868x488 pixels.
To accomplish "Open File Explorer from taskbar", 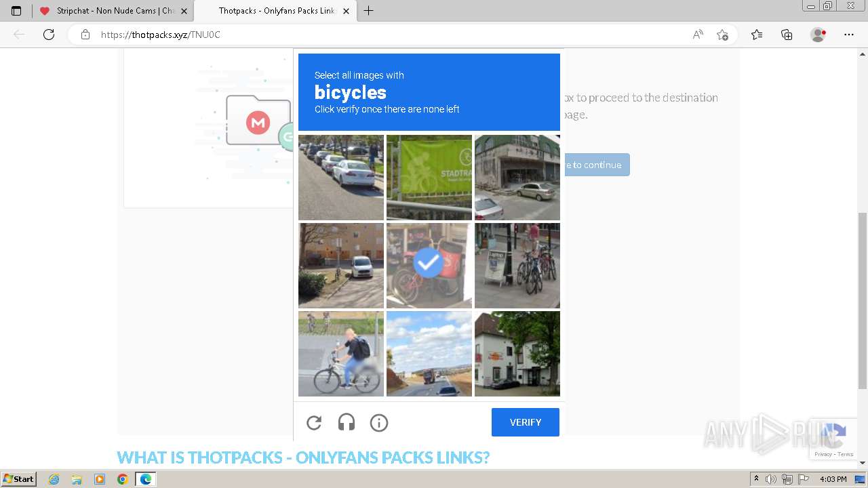I will coord(77,479).
